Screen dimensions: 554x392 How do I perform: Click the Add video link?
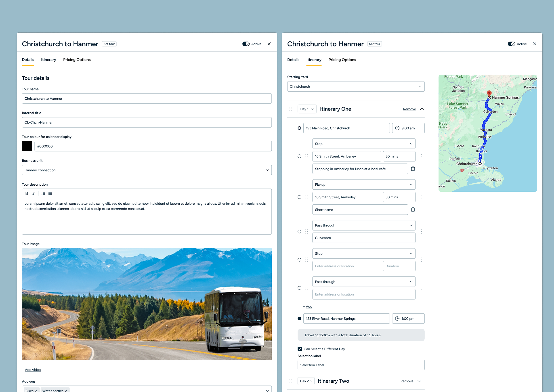[x=33, y=369]
